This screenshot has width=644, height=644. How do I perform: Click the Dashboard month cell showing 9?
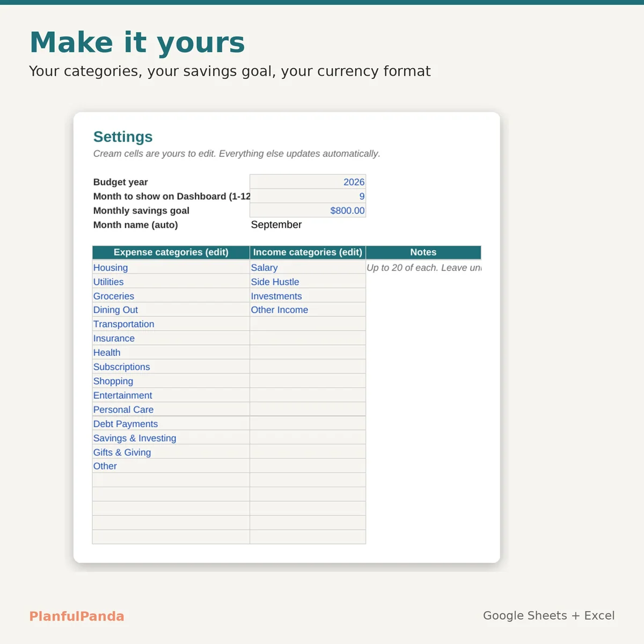(308, 196)
